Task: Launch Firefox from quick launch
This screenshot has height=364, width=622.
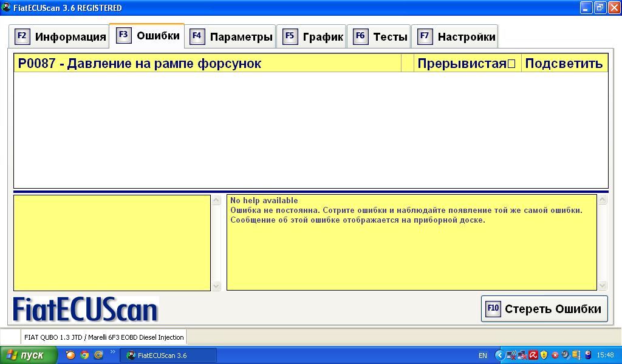Action: (x=70, y=356)
